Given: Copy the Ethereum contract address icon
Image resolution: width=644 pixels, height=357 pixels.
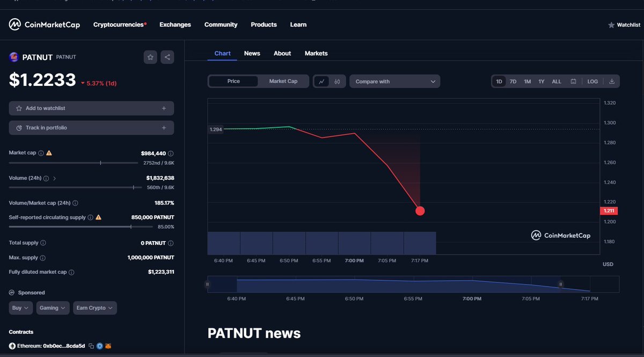Looking at the screenshot, I should pyautogui.click(x=91, y=346).
